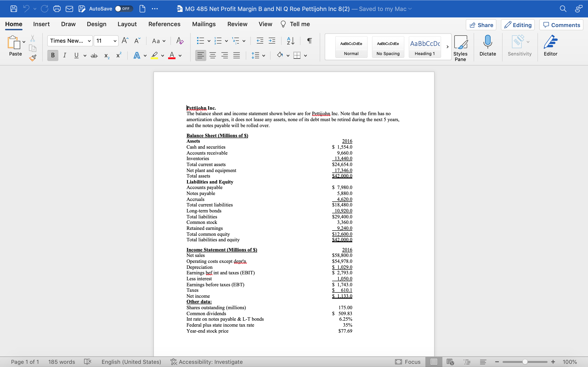Toggle Comments panel visibility

[x=562, y=24]
